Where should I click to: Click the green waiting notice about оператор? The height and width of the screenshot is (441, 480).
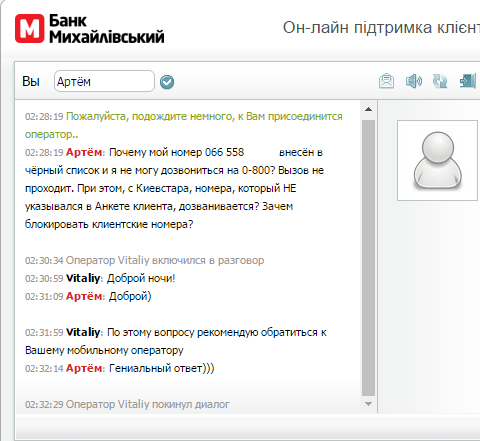(x=184, y=125)
